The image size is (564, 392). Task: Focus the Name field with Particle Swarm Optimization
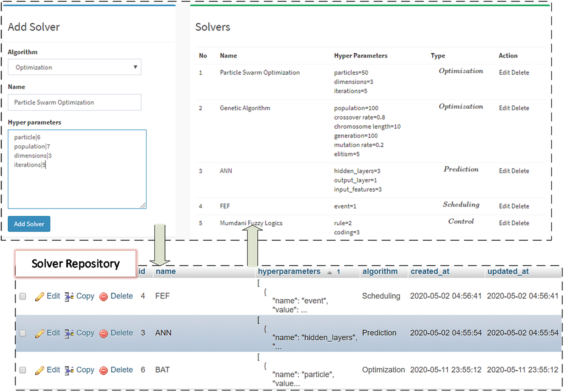[74, 102]
